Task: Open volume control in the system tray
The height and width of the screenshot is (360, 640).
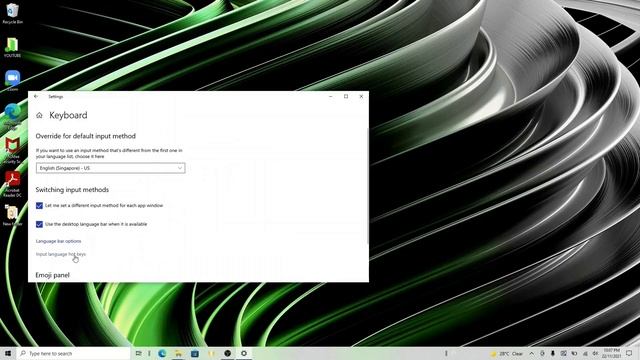Action: [595, 353]
